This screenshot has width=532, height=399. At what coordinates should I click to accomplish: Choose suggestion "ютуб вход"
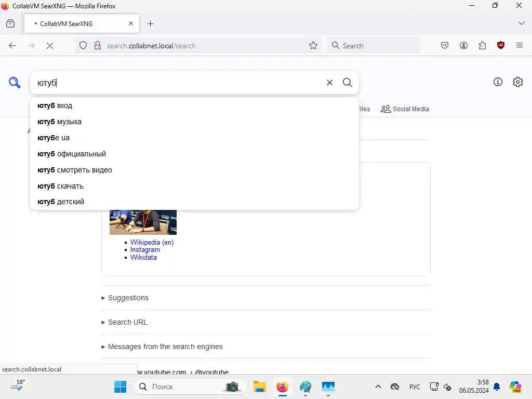(x=194, y=105)
